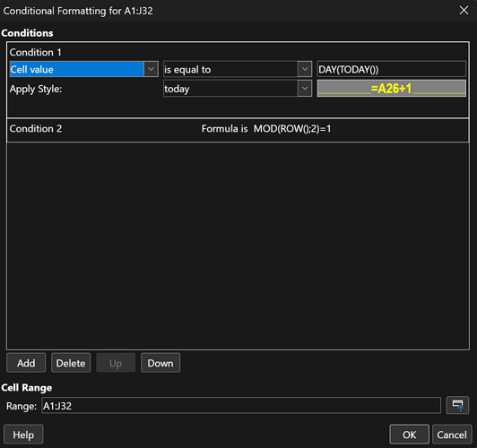Click the style preview showing =A26+1
This screenshot has width=477, height=448.
[392, 89]
